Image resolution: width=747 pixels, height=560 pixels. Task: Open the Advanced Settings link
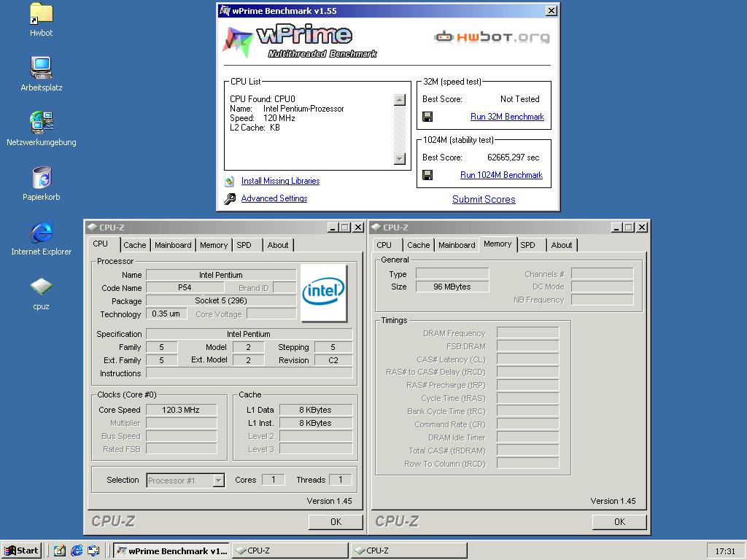274,198
